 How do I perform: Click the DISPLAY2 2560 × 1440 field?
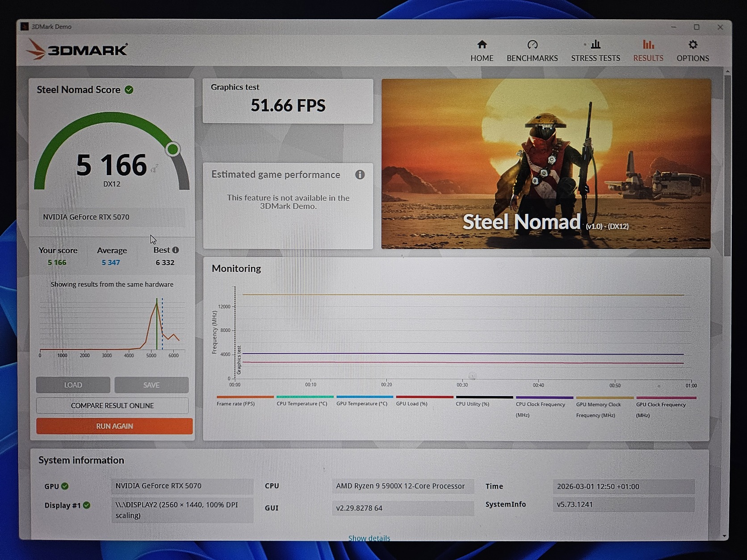[x=182, y=510]
